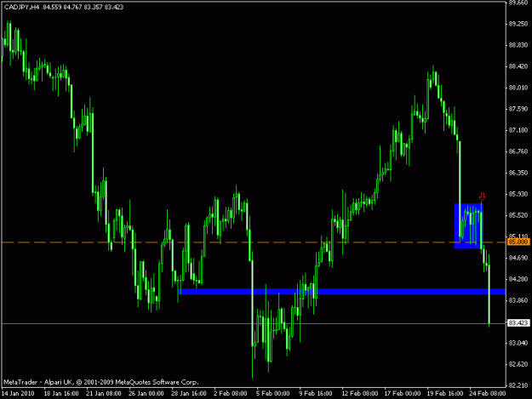
Task: Click the white current-price horizontal line
Action: (254, 324)
